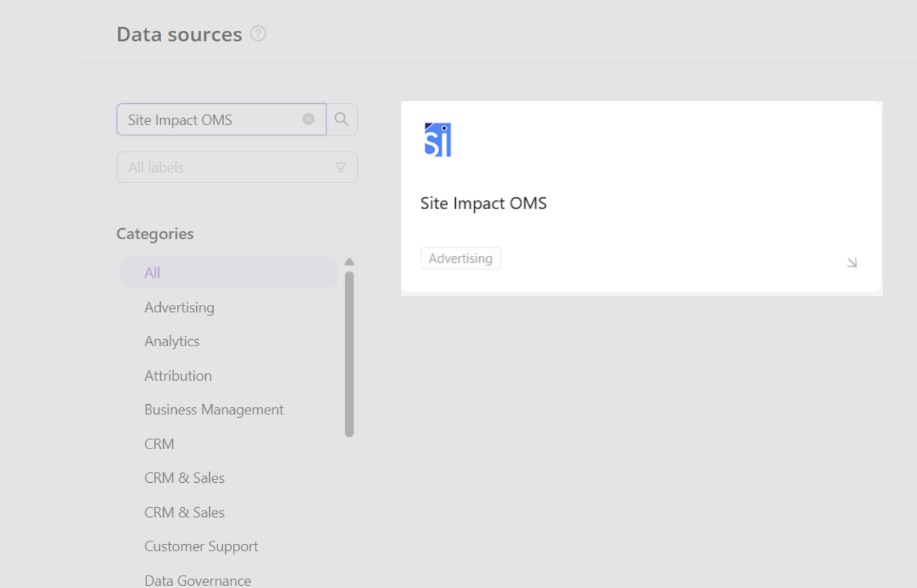The width and height of the screenshot is (917, 588).
Task: Select the CRM category
Action: click(159, 444)
